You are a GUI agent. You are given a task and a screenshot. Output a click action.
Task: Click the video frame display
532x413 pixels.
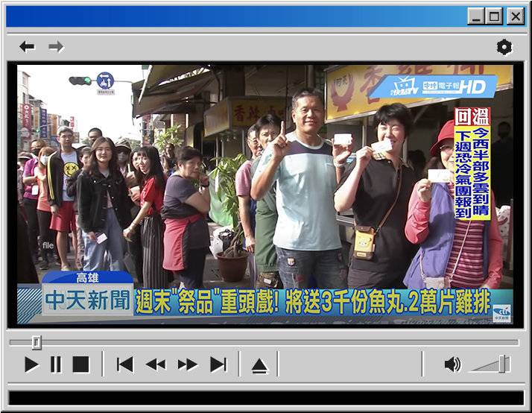point(265,195)
